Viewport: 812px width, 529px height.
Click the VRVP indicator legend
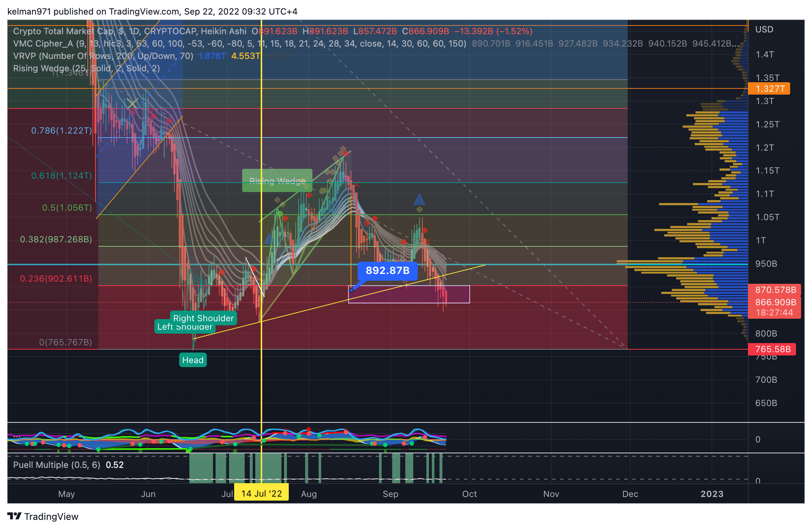[103, 56]
